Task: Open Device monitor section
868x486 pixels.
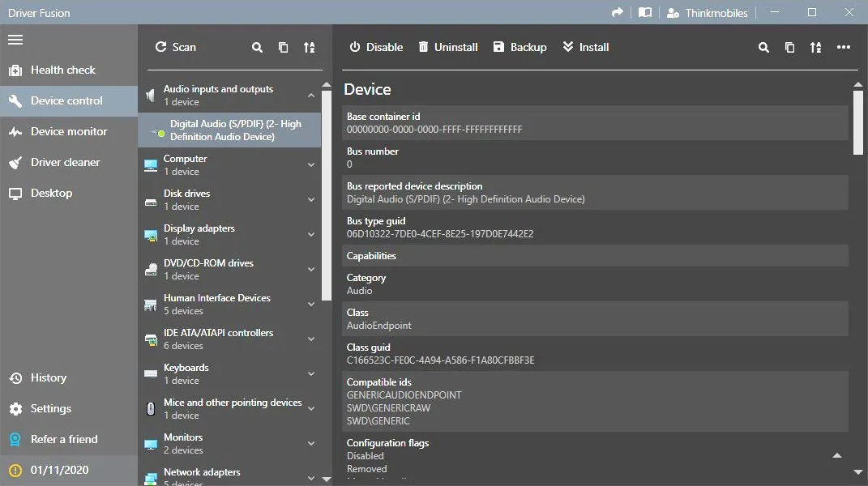Action: 69,132
